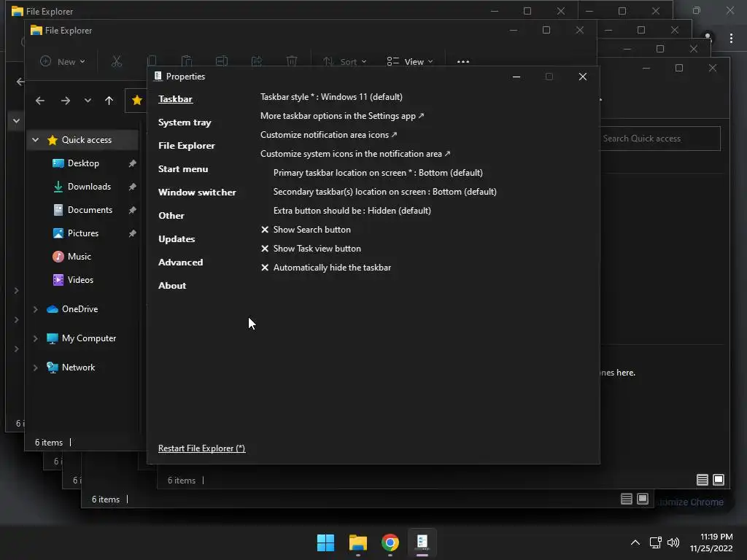Screen dimensions: 747x560
Task: Open More taskbar options in Settings app
Action: click(x=341, y=116)
